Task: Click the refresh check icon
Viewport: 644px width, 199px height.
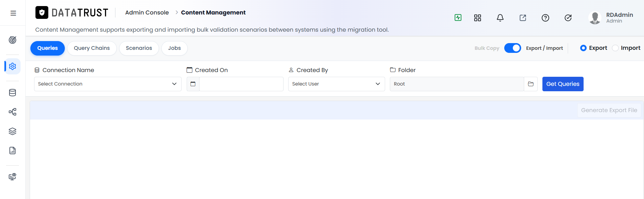Action: 568,18
